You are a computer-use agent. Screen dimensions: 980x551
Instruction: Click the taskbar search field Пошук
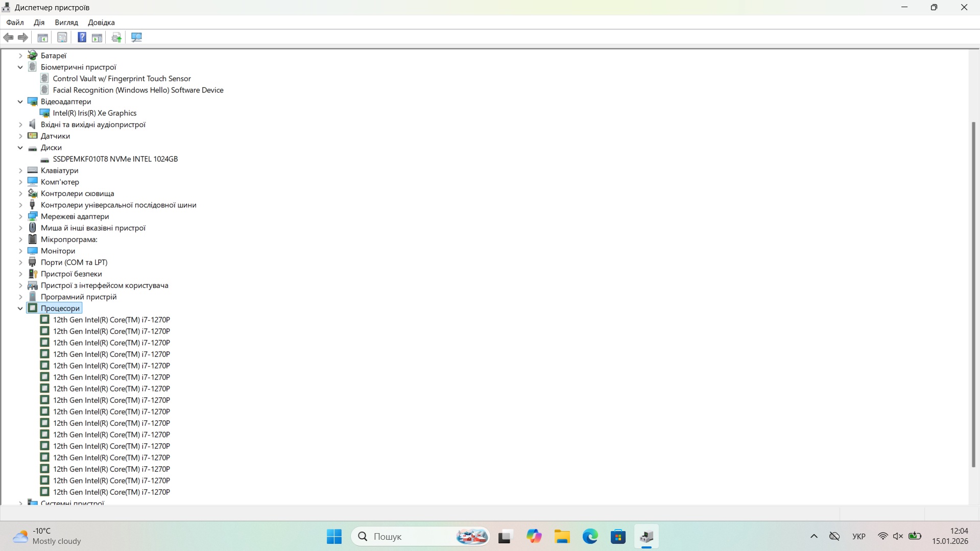coord(409,537)
